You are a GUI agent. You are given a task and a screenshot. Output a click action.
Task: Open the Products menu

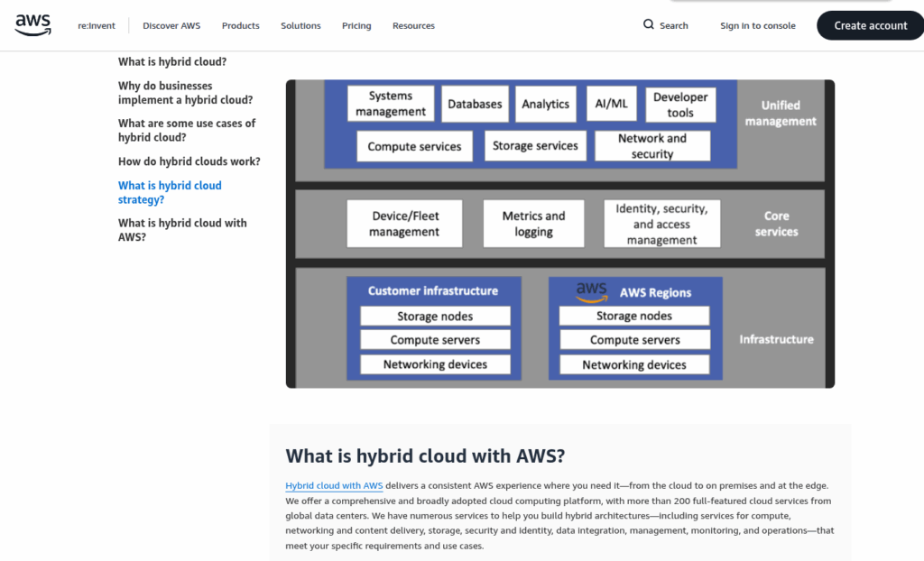pos(240,25)
